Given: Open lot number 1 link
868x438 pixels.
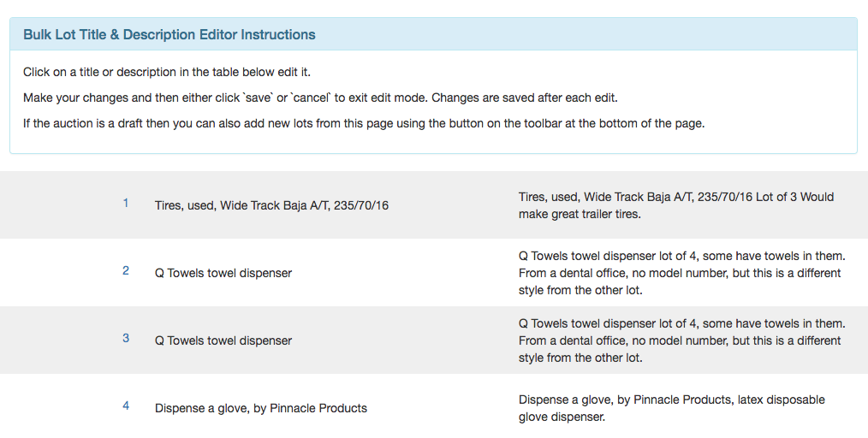Looking at the screenshot, I should point(126,204).
